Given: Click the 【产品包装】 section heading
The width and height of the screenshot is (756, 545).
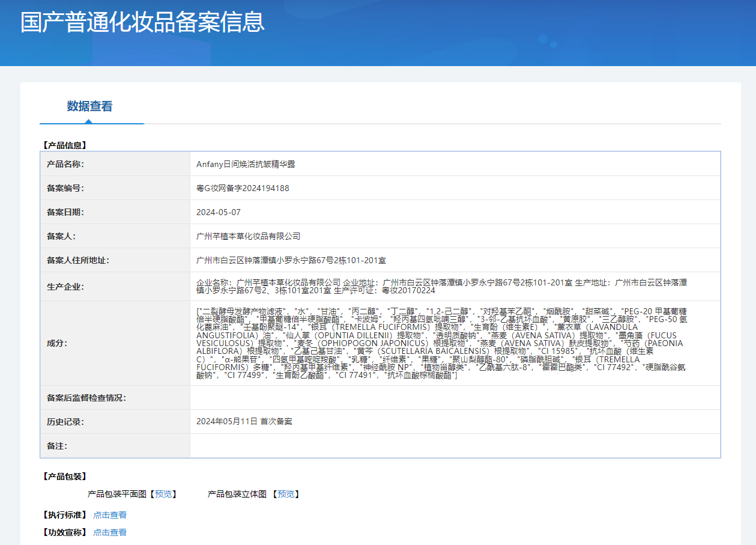Looking at the screenshot, I should [x=65, y=476].
